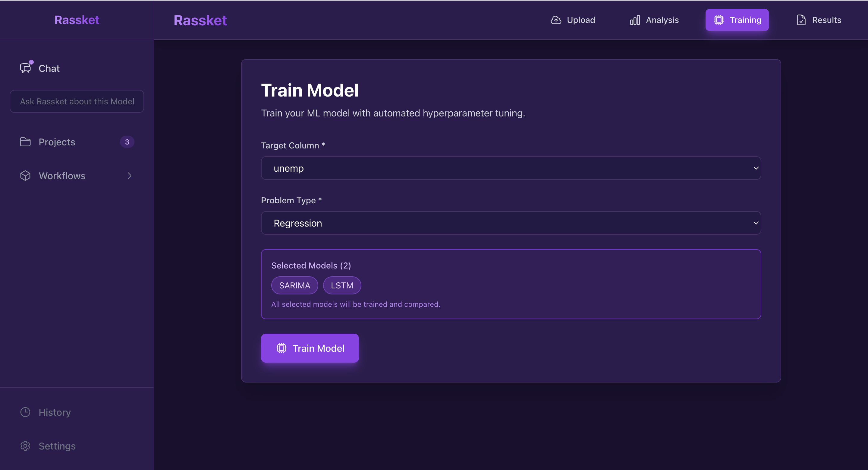Open the Target Column dropdown showing unemp

511,168
